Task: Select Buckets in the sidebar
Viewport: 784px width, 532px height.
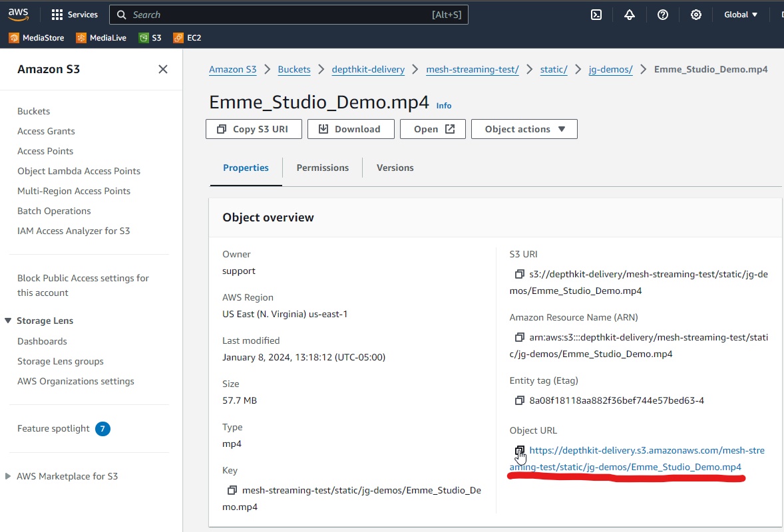Action: click(33, 112)
